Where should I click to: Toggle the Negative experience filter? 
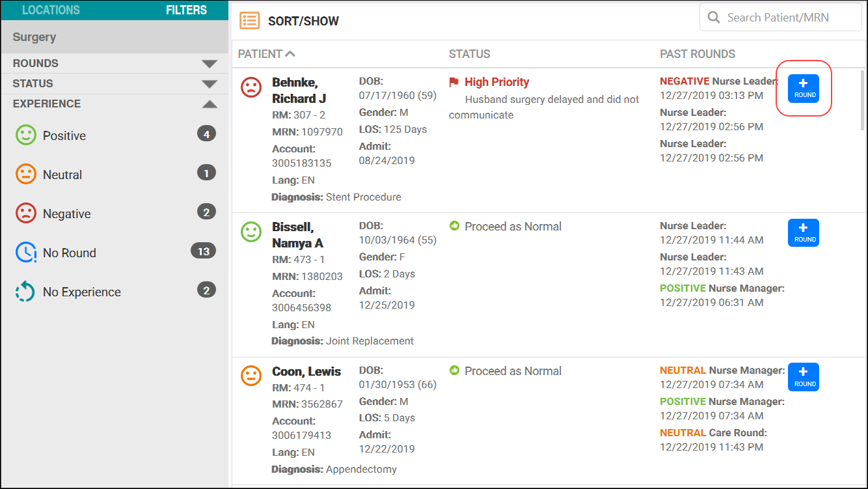[x=66, y=214]
